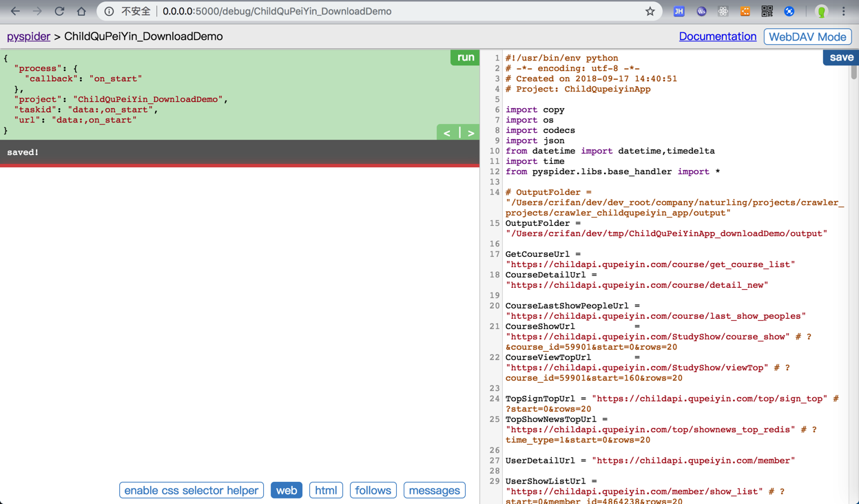Run the on_start task
859x504 pixels.
[x=465, y=57]
